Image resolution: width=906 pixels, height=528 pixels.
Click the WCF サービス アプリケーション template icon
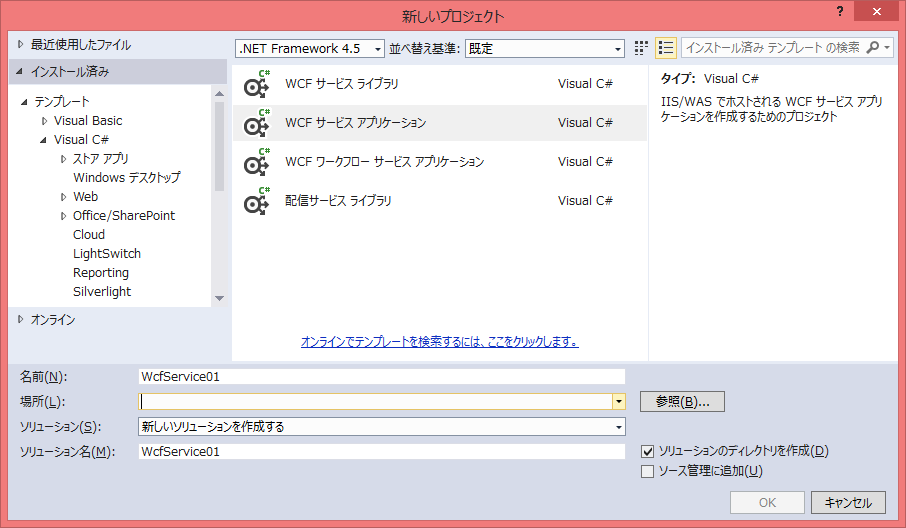coord(257,123)
